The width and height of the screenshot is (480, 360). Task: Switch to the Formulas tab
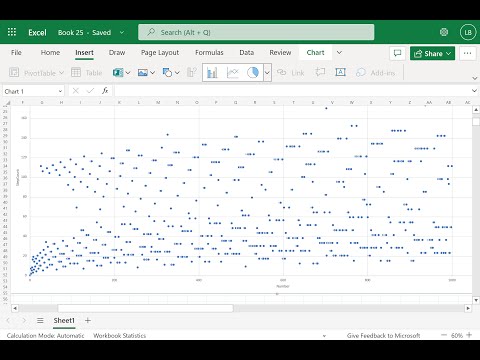pos(209,53)
